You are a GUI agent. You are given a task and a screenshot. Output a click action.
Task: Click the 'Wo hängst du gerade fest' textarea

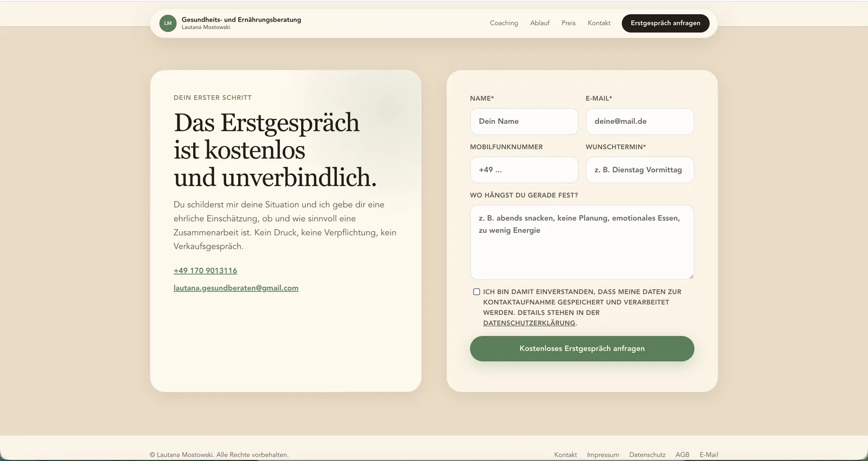coord(582,242)
